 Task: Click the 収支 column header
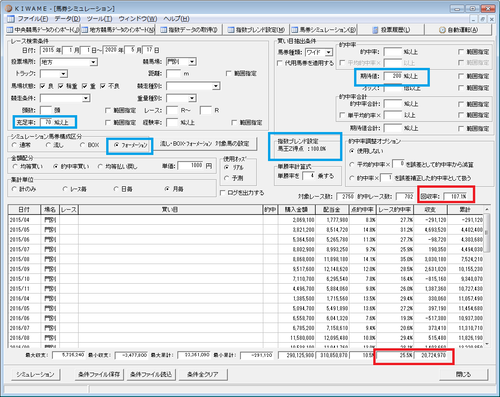tap(430, 210)
